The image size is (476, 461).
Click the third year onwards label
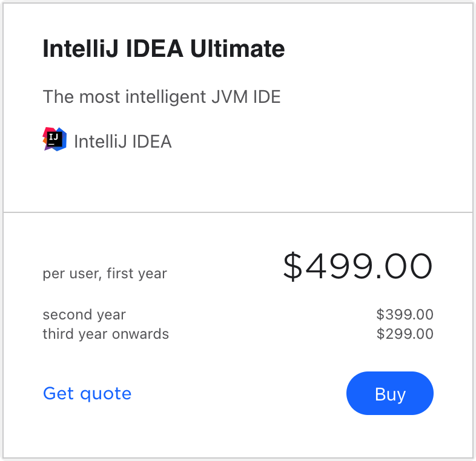coord(105,333)
